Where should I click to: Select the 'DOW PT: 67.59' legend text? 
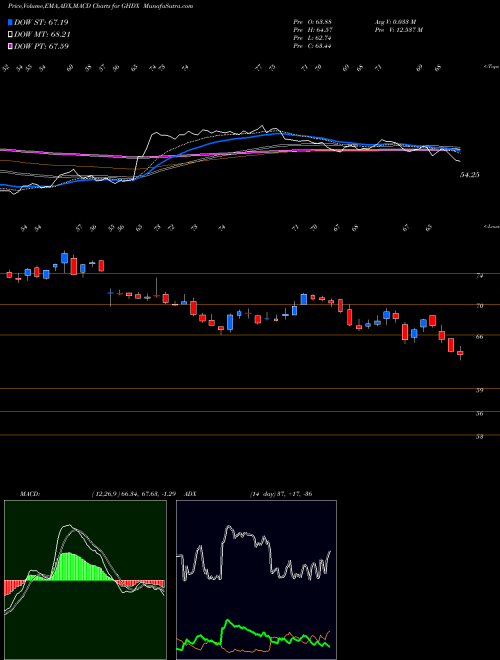41,47
